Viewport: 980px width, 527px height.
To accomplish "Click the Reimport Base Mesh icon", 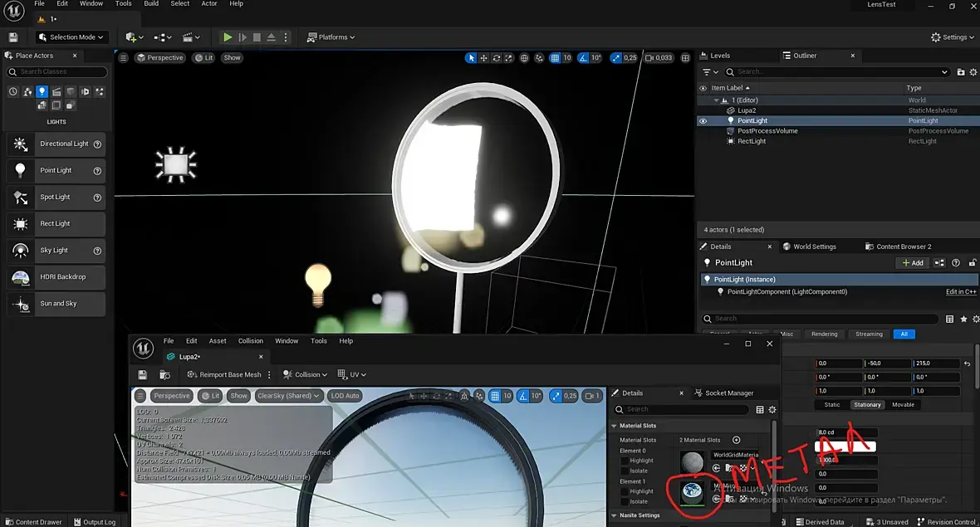I will (x=191, y=375).
